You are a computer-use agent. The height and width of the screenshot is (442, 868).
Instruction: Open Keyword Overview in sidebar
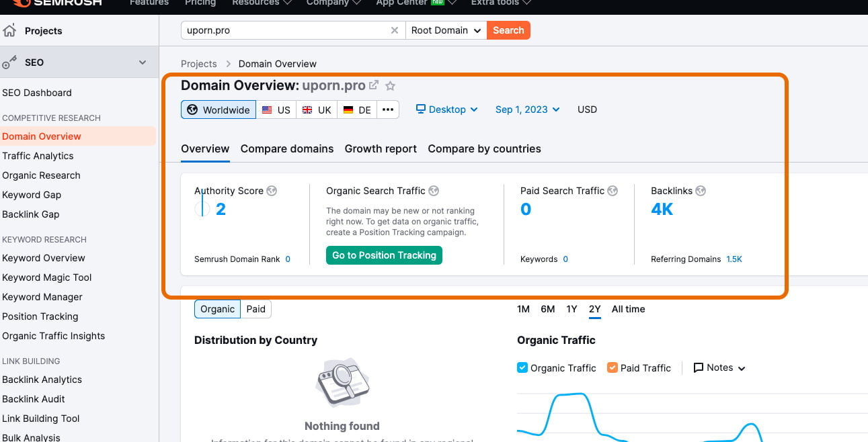coord(44,258)
